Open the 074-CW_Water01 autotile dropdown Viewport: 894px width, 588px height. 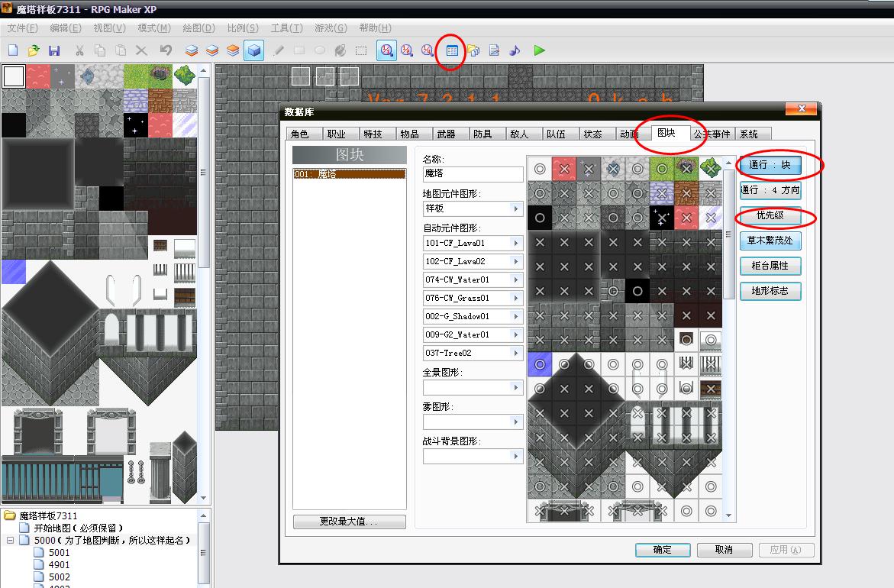pyautogui.click(x=473, y=279)
